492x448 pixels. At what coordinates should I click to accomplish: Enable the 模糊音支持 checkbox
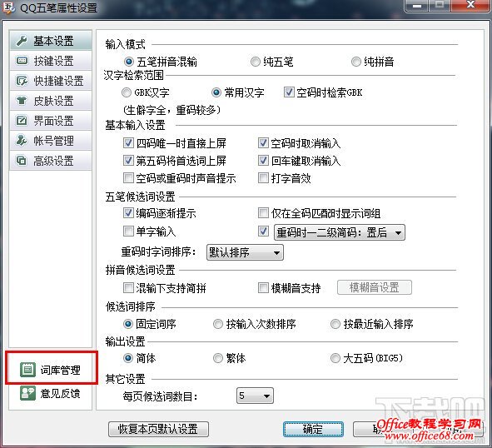(x=263, y=287)
